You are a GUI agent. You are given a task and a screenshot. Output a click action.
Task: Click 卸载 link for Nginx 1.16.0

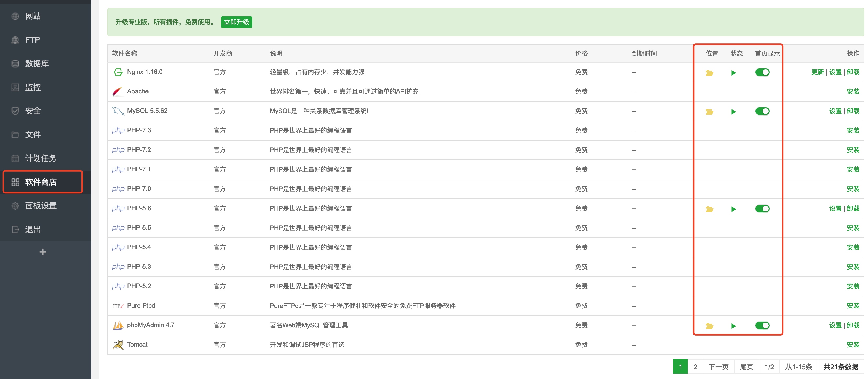pyautogui.click(x=853, y=72)
